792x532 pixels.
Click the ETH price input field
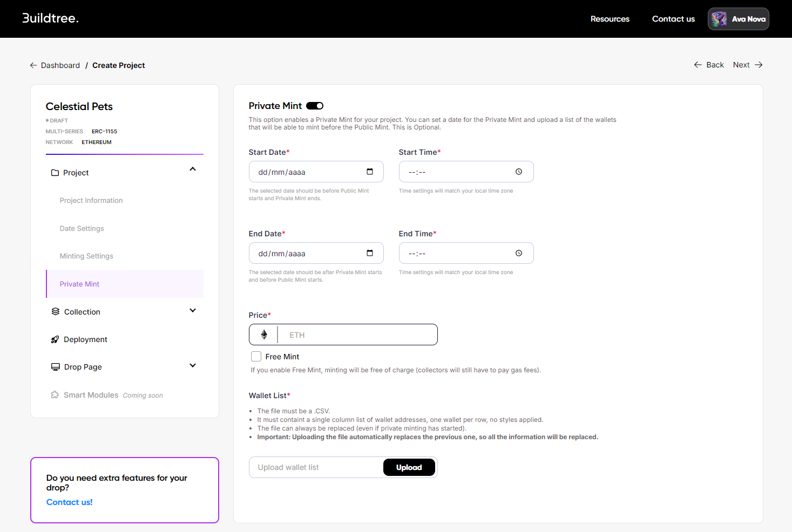click(356, 335)
